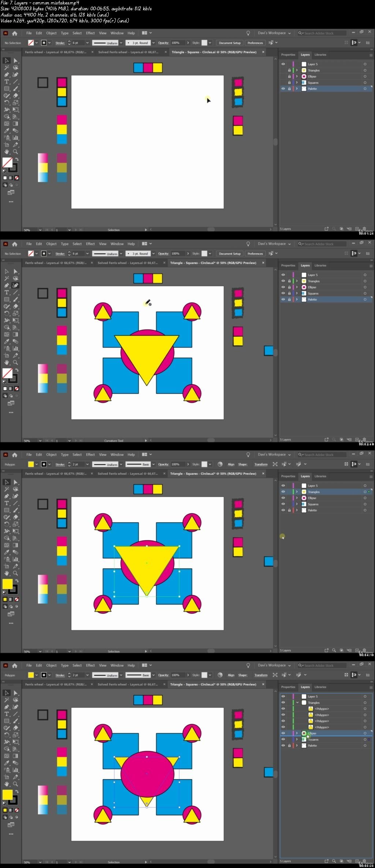
Task: Select the Eraser tool in the 00:05:34 frame
Action: (x=16, y=728)
